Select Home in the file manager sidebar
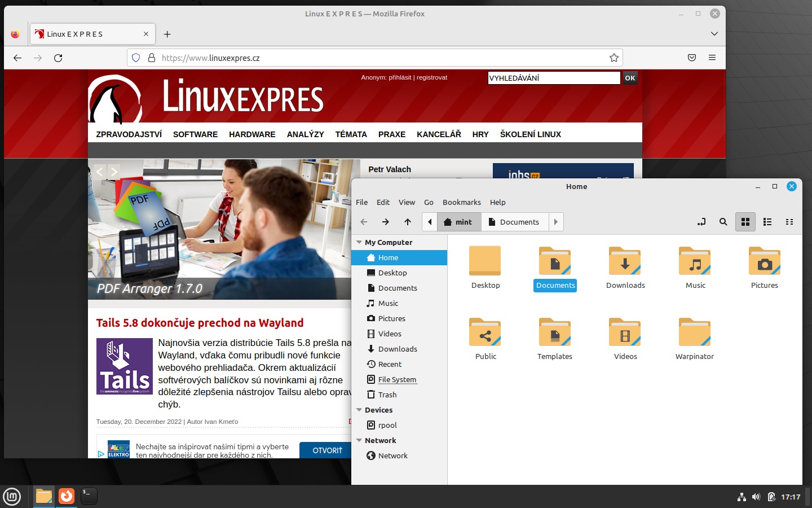Screen dimensions: 812x508 coord(399,257)
